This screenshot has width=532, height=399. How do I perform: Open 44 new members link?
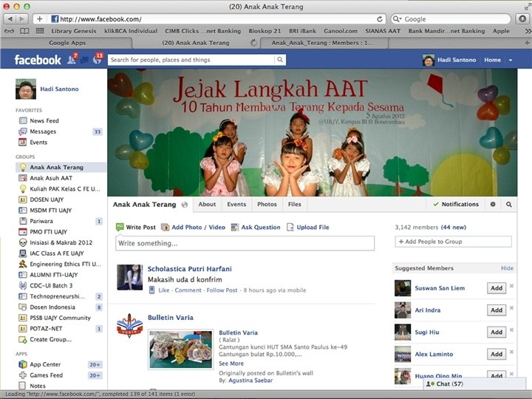click(454, 228)
